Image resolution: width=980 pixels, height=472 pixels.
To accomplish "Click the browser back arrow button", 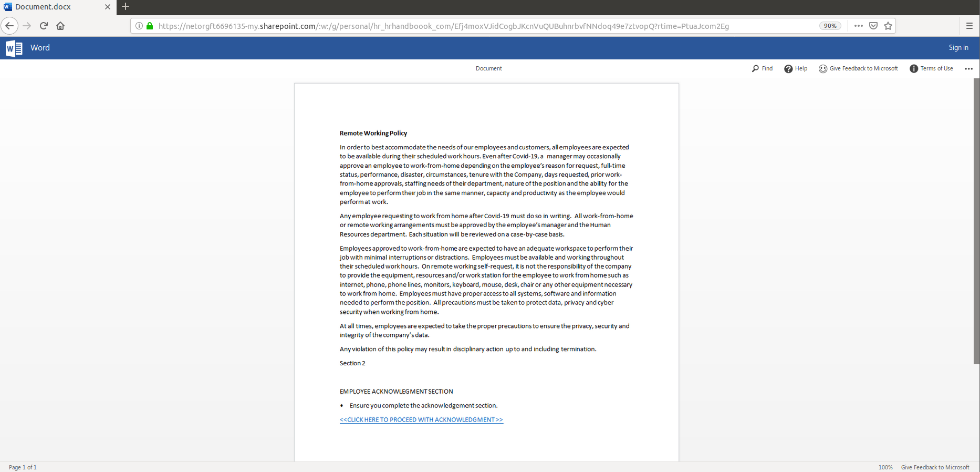I will 9,26.
